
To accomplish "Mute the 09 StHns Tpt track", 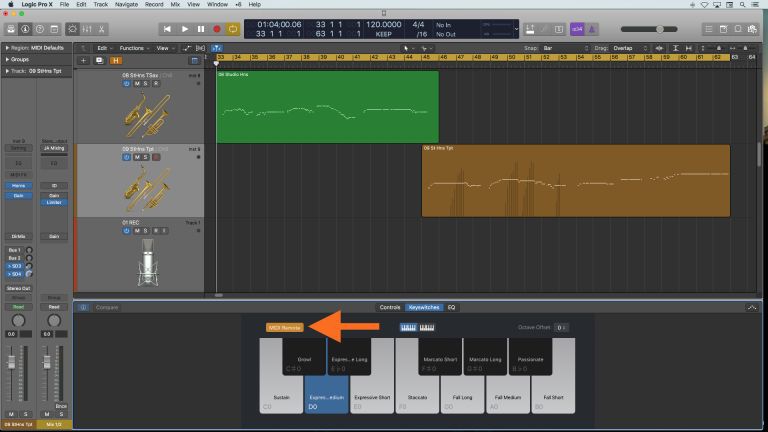I will click(137, 157).
